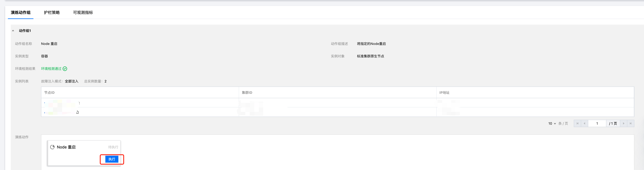Image resolution: width=644 pixels, height=170 pixels.
Task: Click the 节点ID column header
Action: point(49,93)
